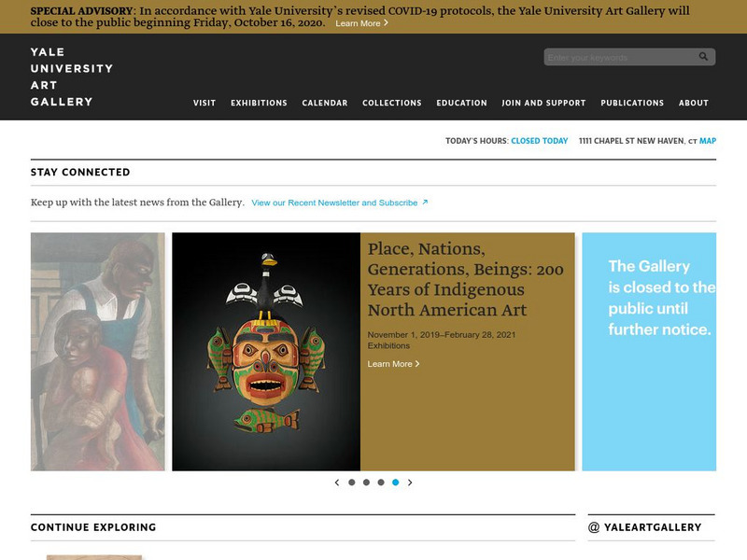747x560 pixels.
Task: Click Learn More on the Indigenous Art slide
Action: coord(393,364)
